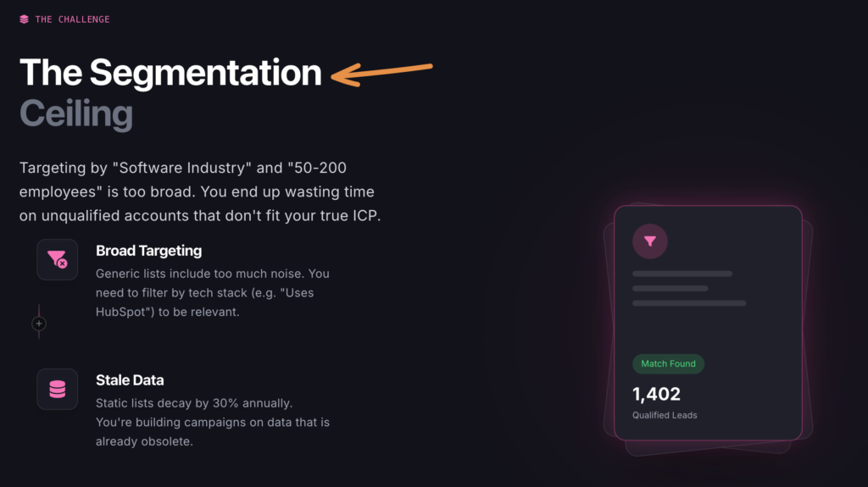Click the pink funnel icon in the card
The width and height of the screenshot is (868, 487).
tap(649, 241)
